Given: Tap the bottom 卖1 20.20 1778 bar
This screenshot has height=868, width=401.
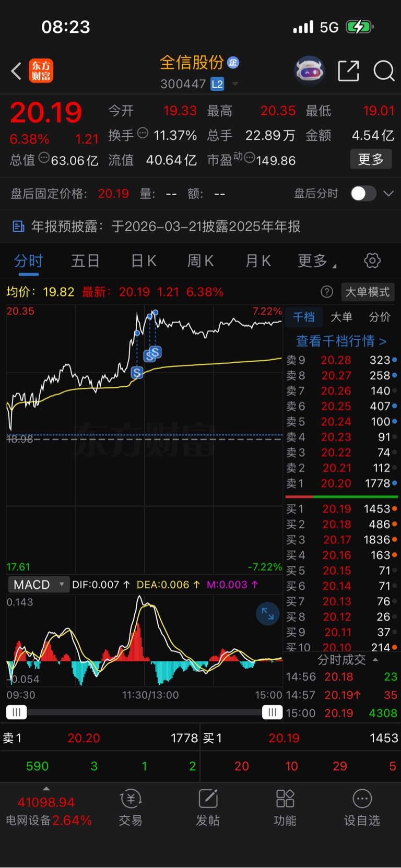Looking at the screenshot, I should click(x=100, y=738).
